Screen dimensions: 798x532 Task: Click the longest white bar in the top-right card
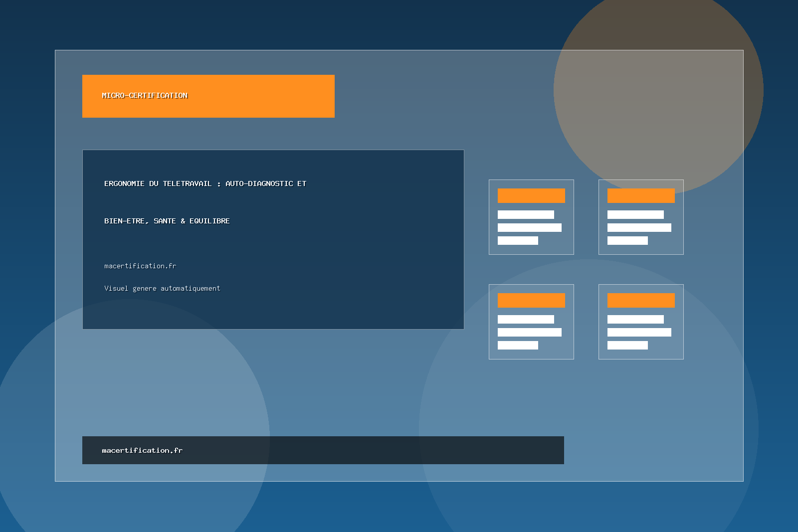pyautogui.click(x=639, y=228)
